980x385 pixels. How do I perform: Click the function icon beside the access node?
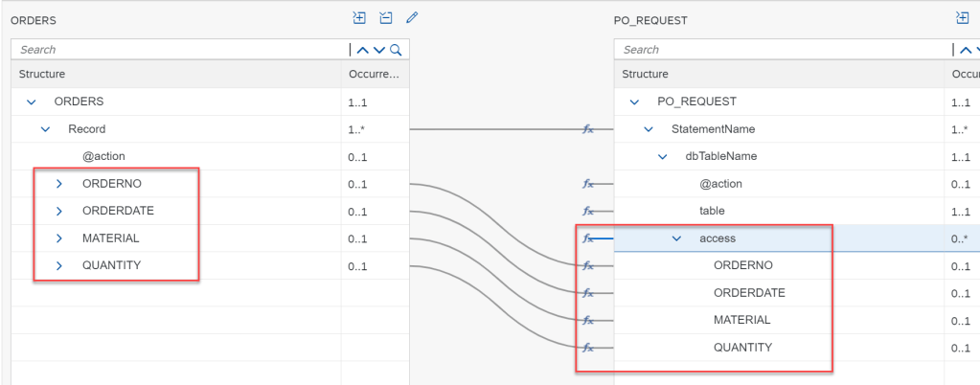click(x=588, y=238)
